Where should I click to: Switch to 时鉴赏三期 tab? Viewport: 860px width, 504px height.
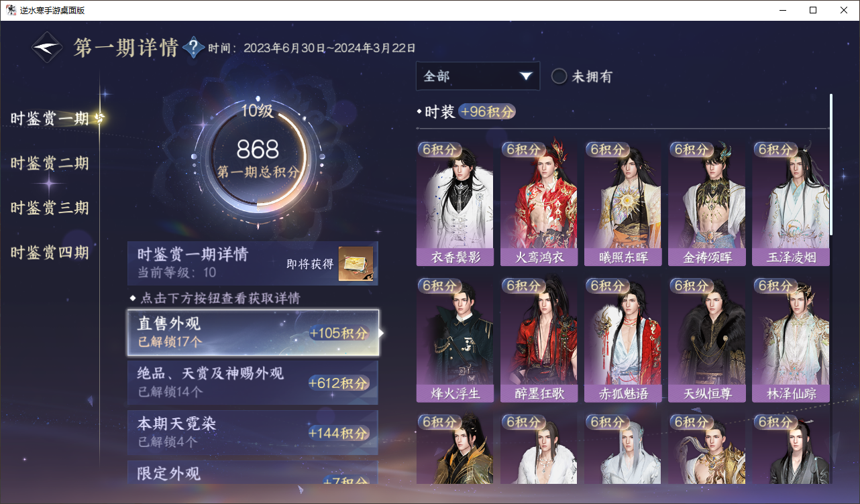(50, 208)
